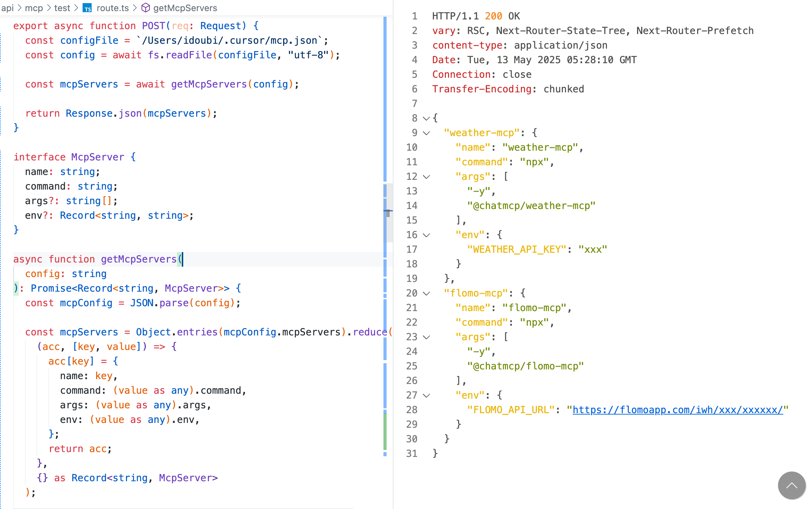Open the test folder breadcrumb
Image resolution: width=812 pixels, height=509 pixels.
(x=62, y=8)
